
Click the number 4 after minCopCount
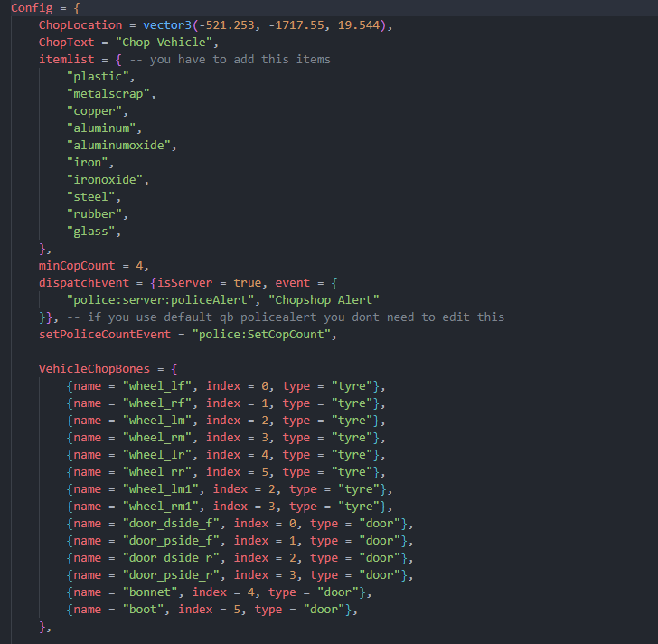pos(139,265)
